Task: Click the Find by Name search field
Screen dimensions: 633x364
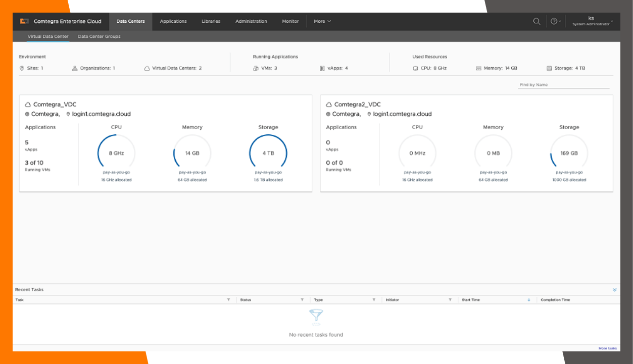Action: pos(563,85)
